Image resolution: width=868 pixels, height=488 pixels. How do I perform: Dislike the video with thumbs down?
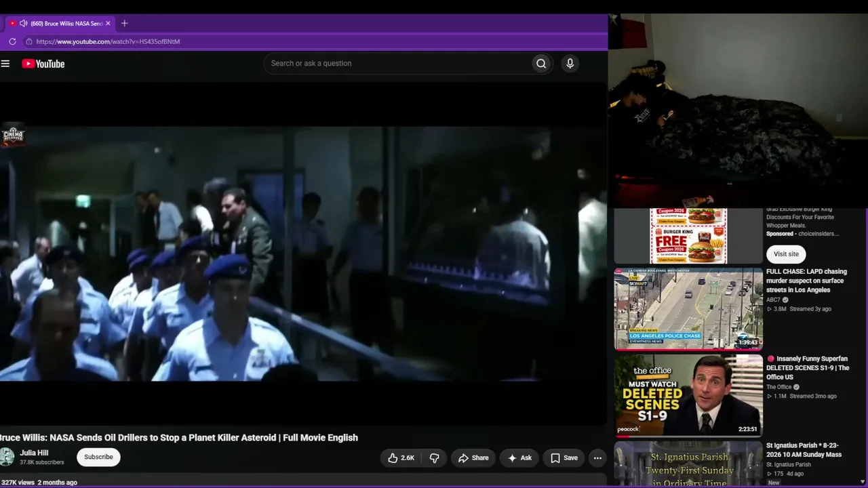(x=435, y=458)
